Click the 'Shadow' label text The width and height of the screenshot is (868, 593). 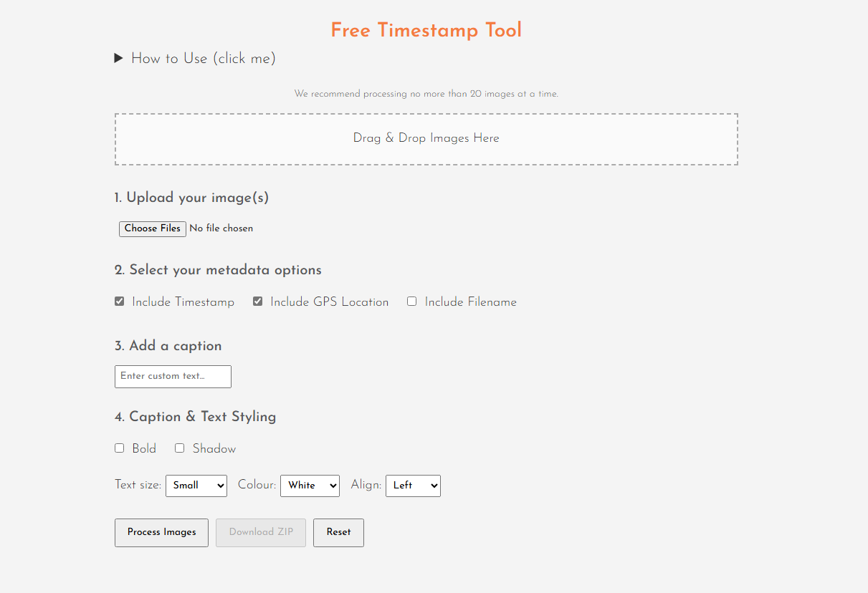tap(214, 449)
